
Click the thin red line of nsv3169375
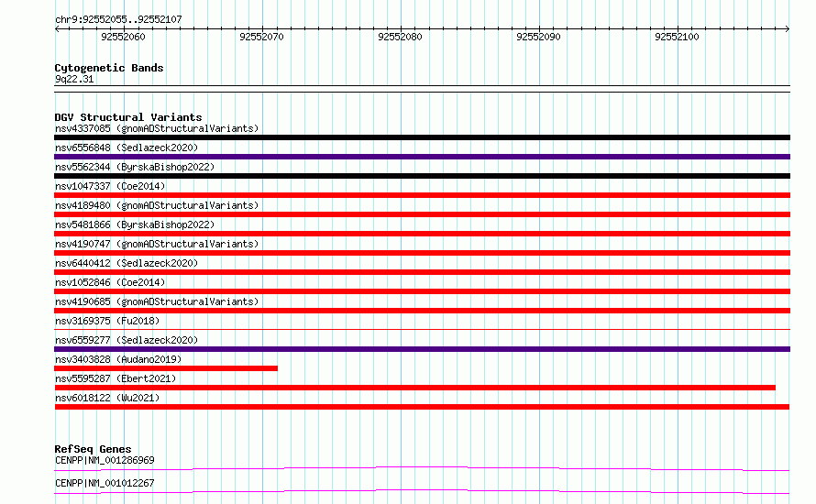point(422,329)
